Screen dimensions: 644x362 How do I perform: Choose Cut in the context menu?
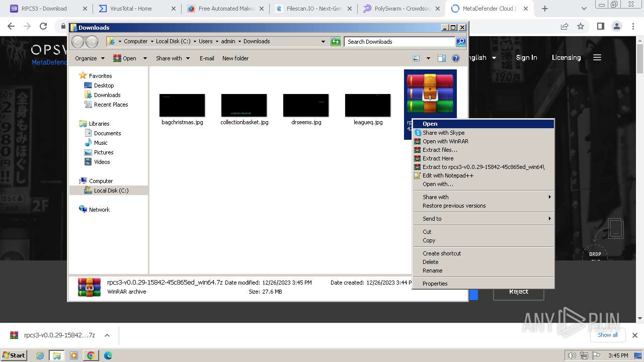(483, 232)
